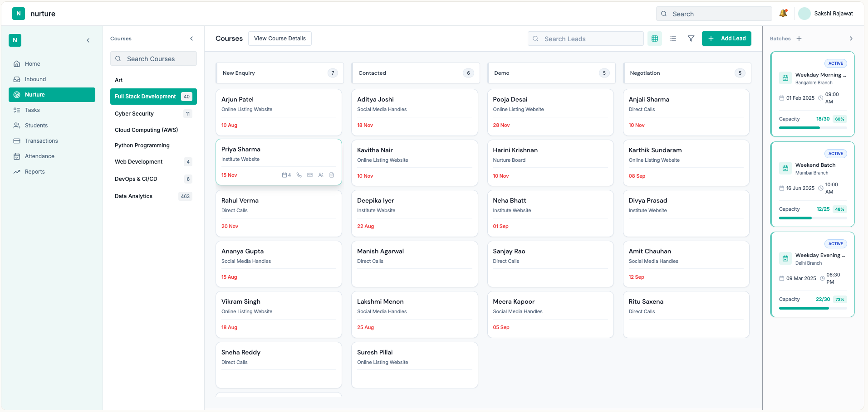Click the Transactions card icon in sidebar
Viewport: 868px width, 412px height.
coord(17,141)
